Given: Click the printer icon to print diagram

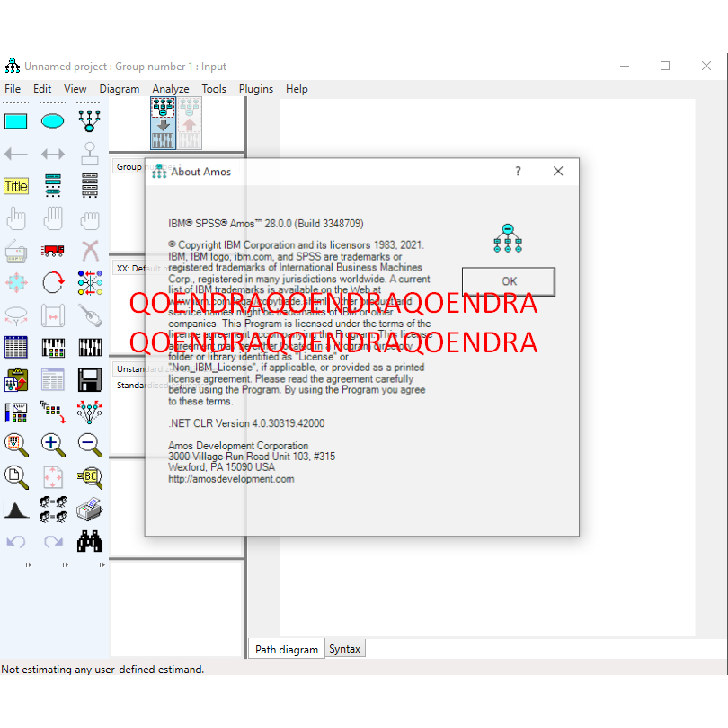Looking at the screenshot, I should tap(89, 509).
